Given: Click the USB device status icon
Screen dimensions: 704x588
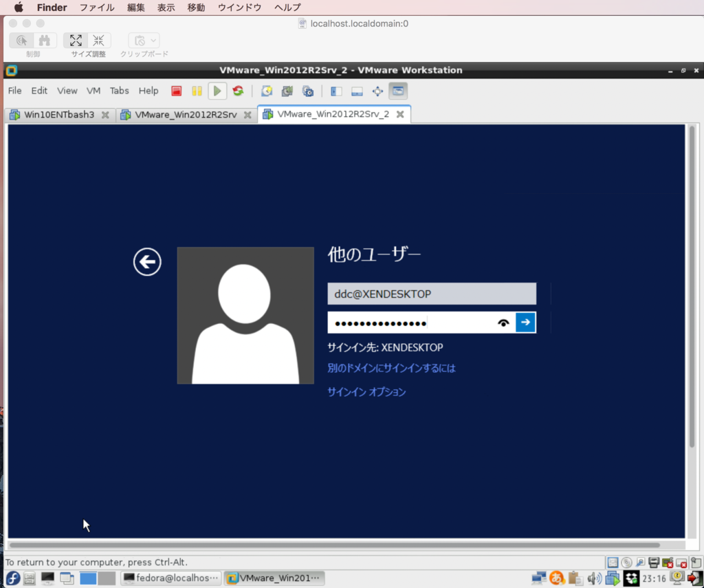Looking at the screenshot, I should (641, 563).
